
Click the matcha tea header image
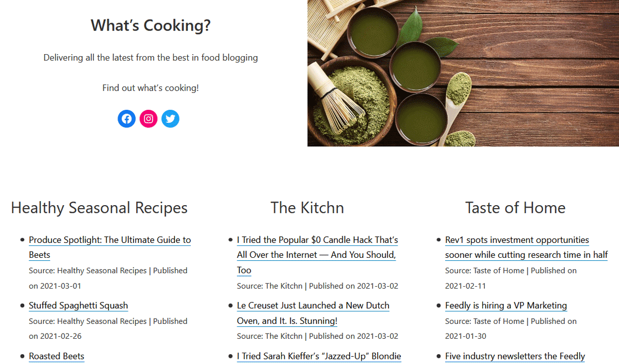463,73
